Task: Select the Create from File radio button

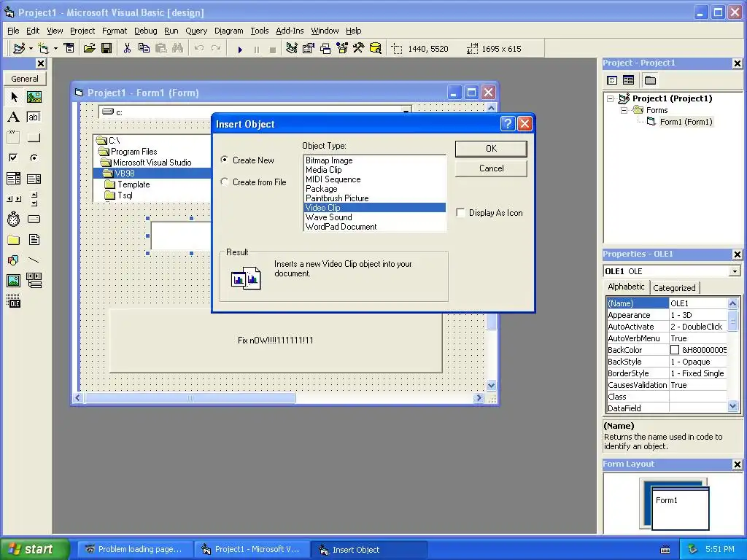Action: click(225, 182)
